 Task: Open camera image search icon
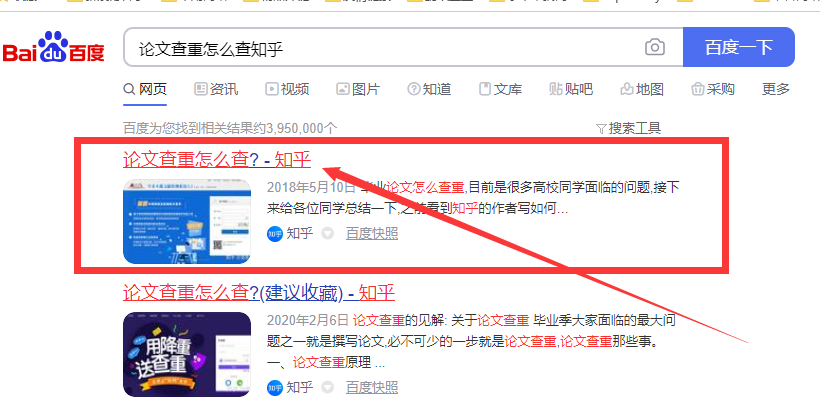[x=655, y=48]
